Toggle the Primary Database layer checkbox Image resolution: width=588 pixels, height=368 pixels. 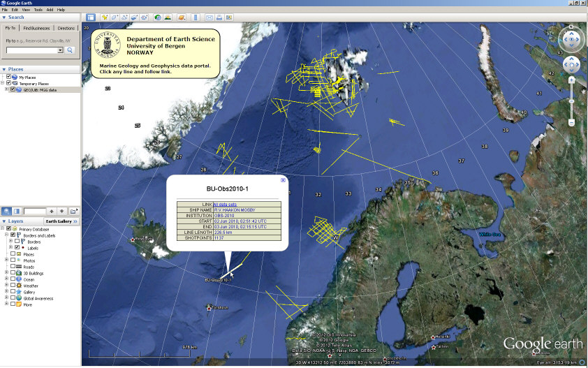(8, 228)
